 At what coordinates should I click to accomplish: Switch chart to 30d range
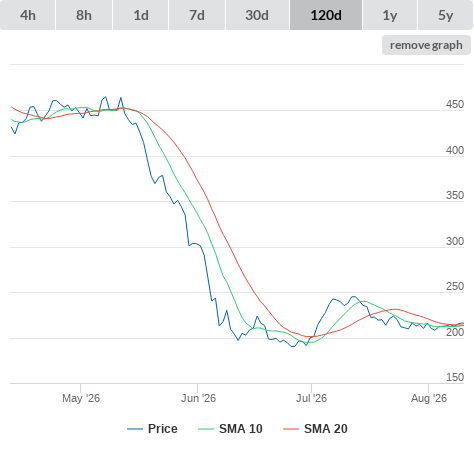[x=257, y=15]
